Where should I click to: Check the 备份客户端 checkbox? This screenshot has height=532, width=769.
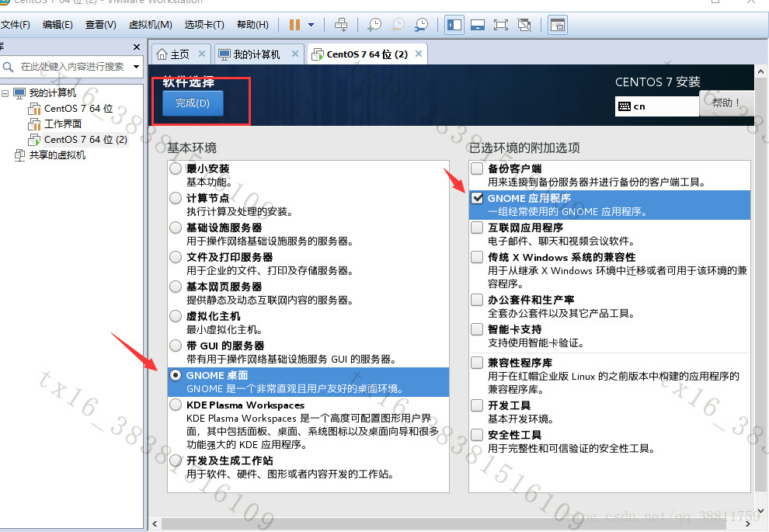[x=477, y=169]
